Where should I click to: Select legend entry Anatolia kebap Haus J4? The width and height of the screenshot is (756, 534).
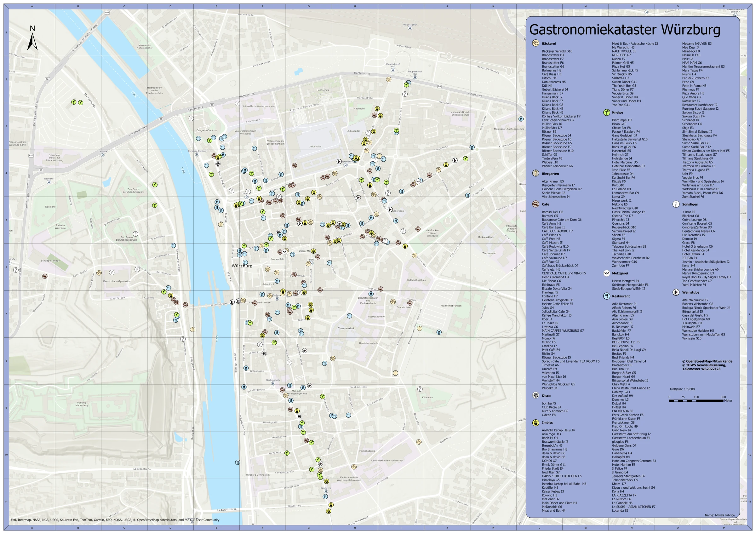558,430
